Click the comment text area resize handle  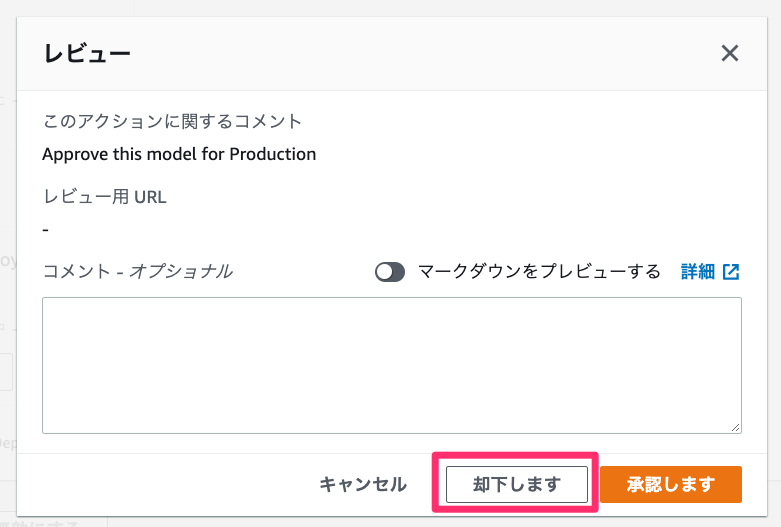[x=736, y=427]
